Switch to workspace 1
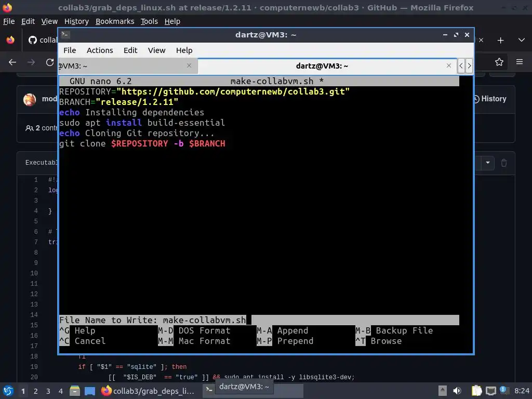532x399 pixels. [23, 391]
